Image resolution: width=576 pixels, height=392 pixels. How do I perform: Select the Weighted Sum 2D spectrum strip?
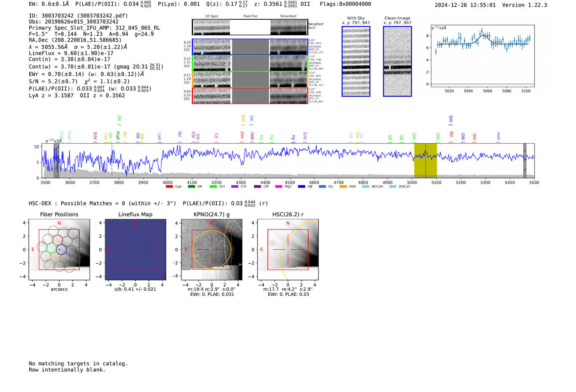[x=250, y=27]
